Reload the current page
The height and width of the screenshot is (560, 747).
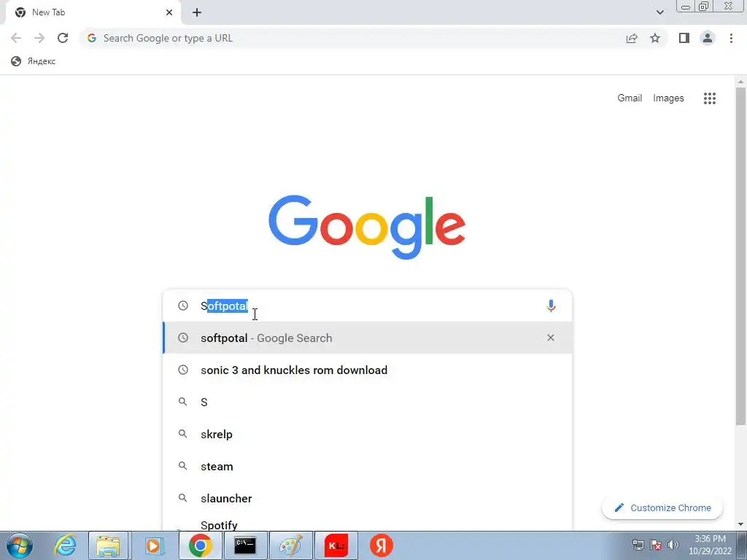tap(63, 38)
